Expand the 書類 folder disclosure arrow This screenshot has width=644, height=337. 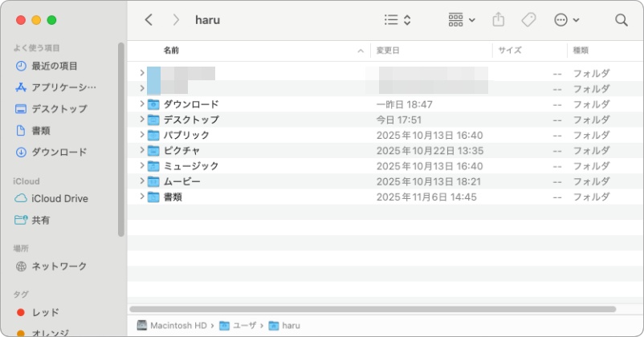141,197
